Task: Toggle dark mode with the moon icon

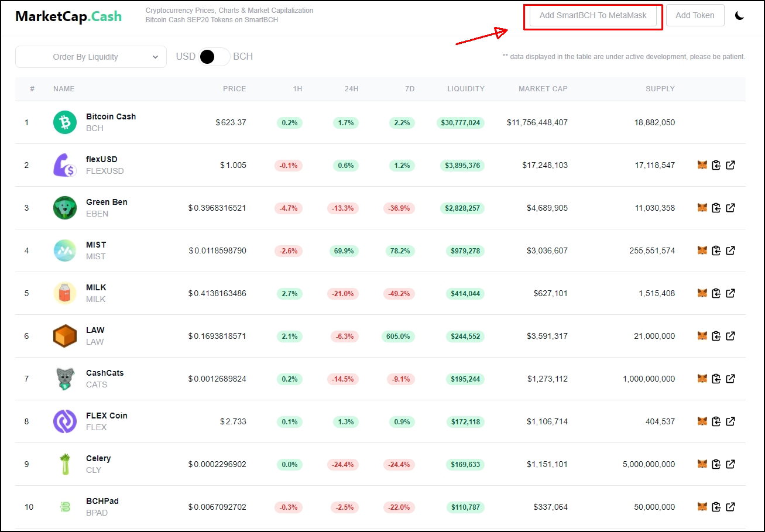Action: [x=740, y=16]
